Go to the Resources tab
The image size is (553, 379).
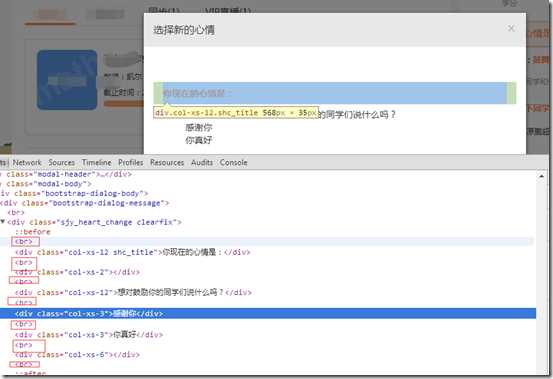click(167, 163)
